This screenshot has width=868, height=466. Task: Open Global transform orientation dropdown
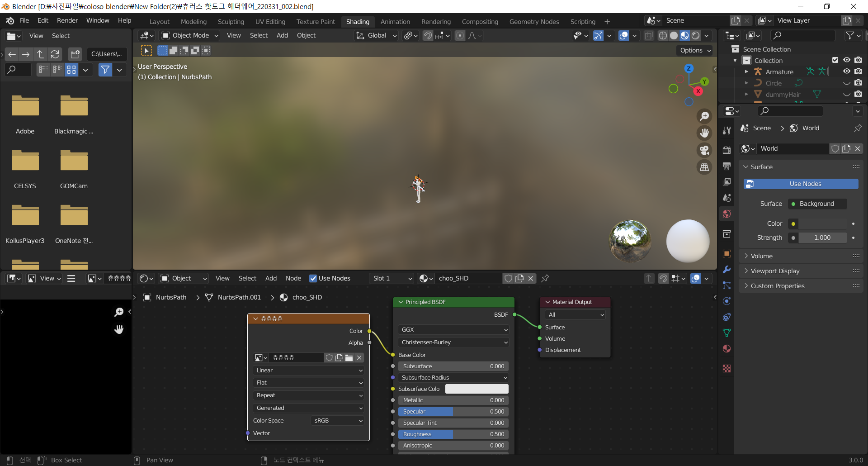tap(376, 35)
